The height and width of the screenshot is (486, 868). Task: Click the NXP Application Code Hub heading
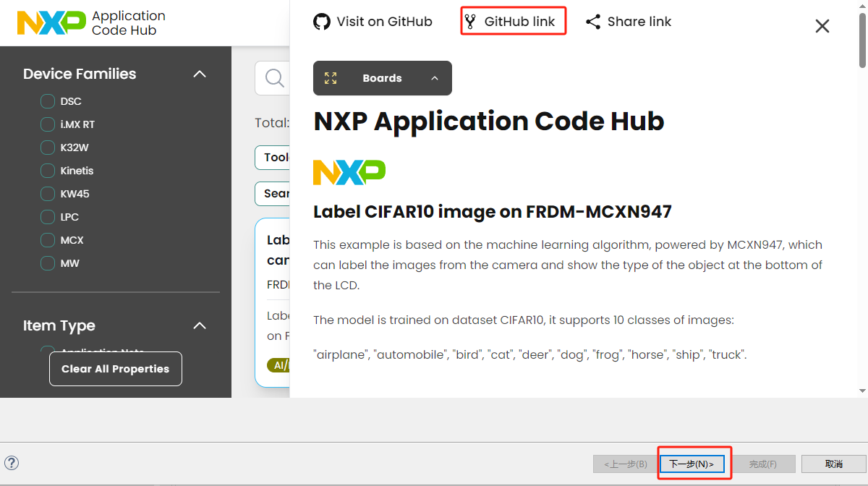point(489,121)
